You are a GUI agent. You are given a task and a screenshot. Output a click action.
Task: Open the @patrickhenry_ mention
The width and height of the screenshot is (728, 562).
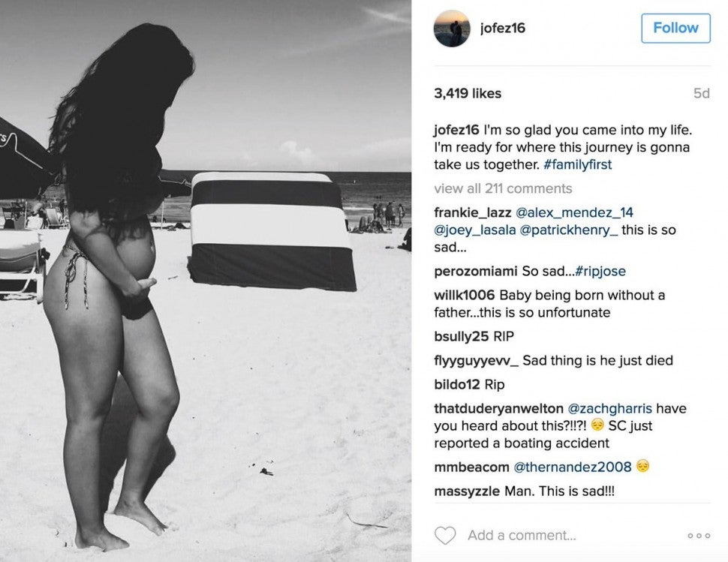[569, 230]
